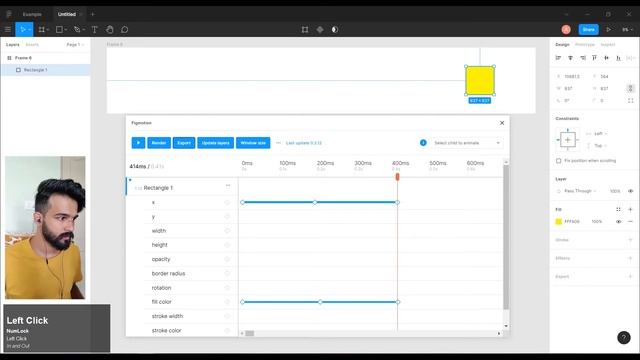Viewport: 640px width, 360px height.
Task: Click the Align bottom icon
Action: point(619,58)
